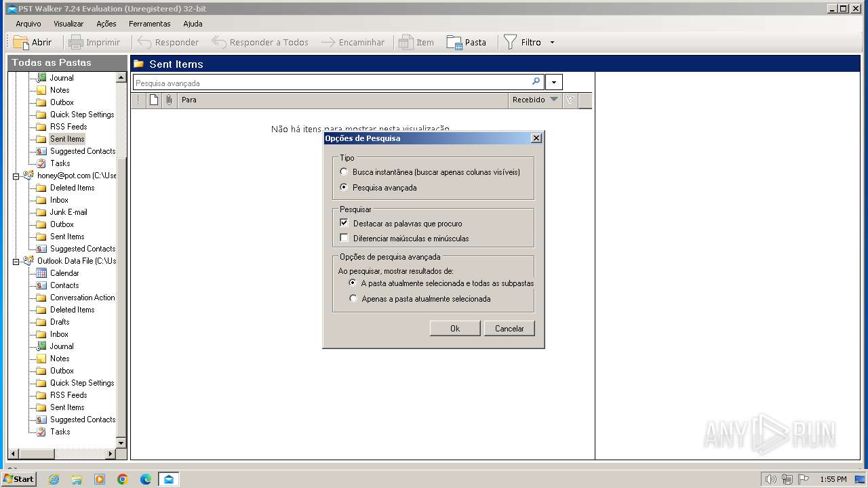868x488 pixels.
Task: Toggle Recebido sort arrow
Action: click(554, 100)
